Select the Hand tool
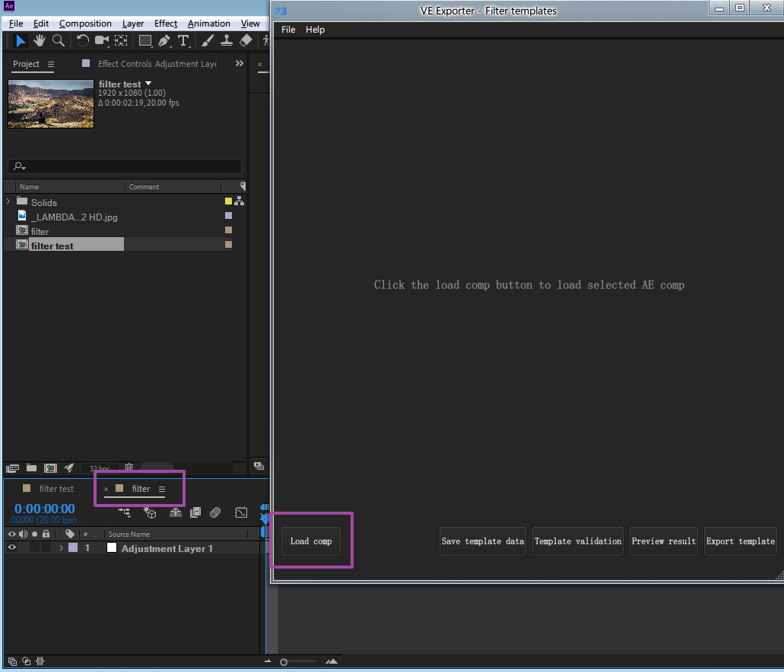Viewport: 784px width, 672px height. [39, 40]
